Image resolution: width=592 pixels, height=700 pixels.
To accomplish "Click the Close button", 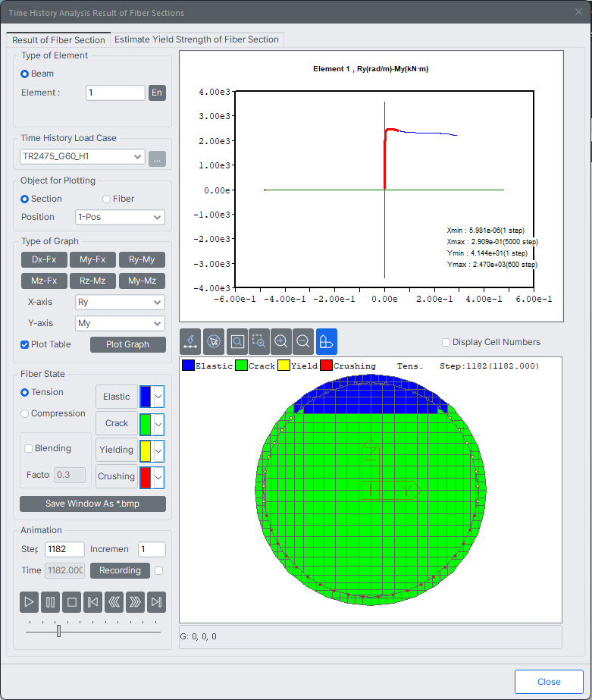I will point(549,682).
